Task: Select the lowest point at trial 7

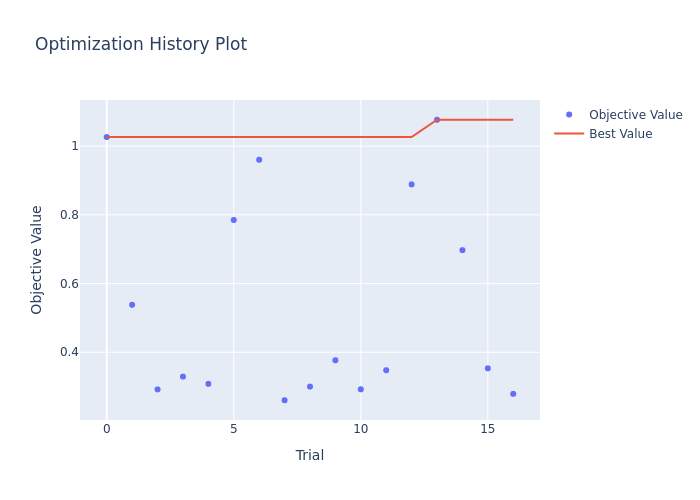Action: coord(284,400)
